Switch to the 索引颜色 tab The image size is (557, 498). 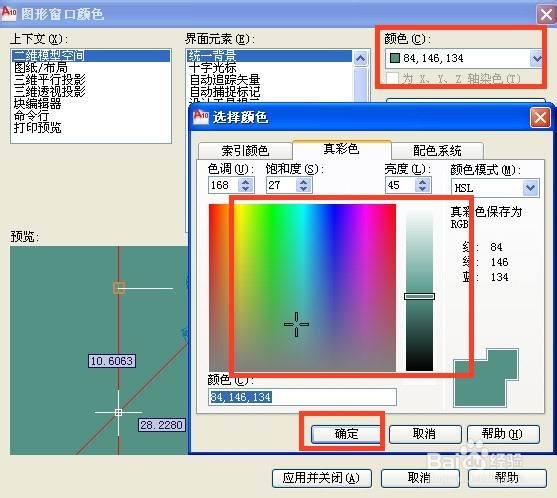[x=245, y=151]
